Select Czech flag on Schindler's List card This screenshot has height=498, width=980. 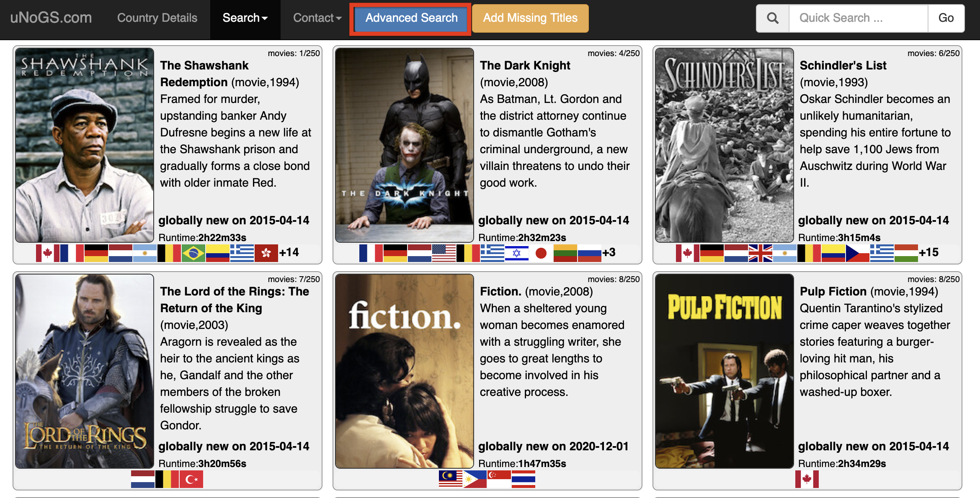(857, 253)
